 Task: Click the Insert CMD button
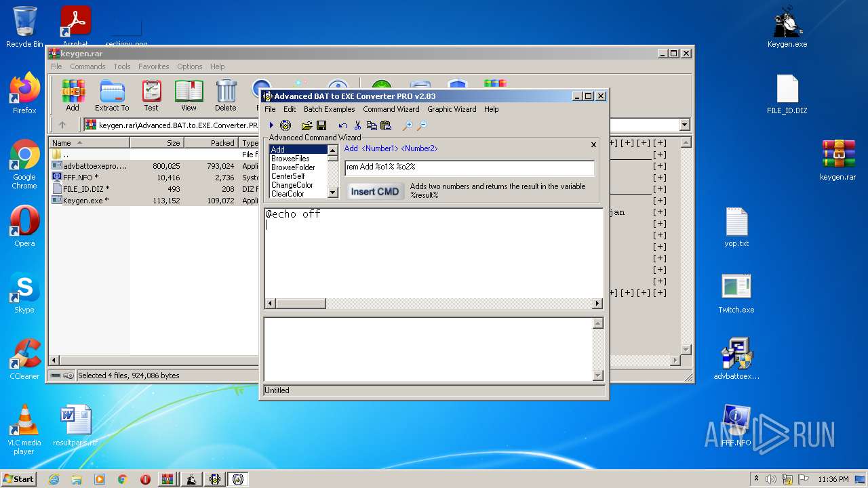coord(374,192)
